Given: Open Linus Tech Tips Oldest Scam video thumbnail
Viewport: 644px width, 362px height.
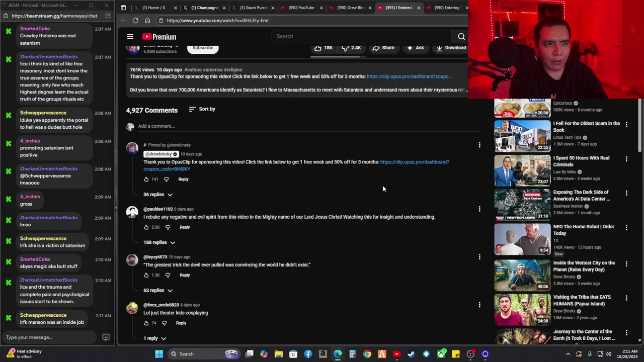Looking at the screenshot, I should (522, 136).
